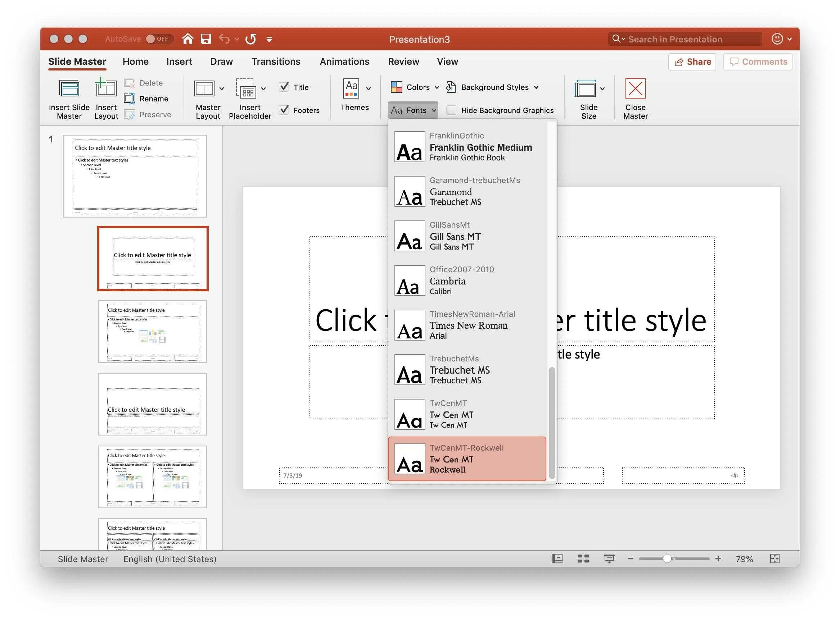
Task: Uncheck the Title checkbox
Action: pos(284,87)
